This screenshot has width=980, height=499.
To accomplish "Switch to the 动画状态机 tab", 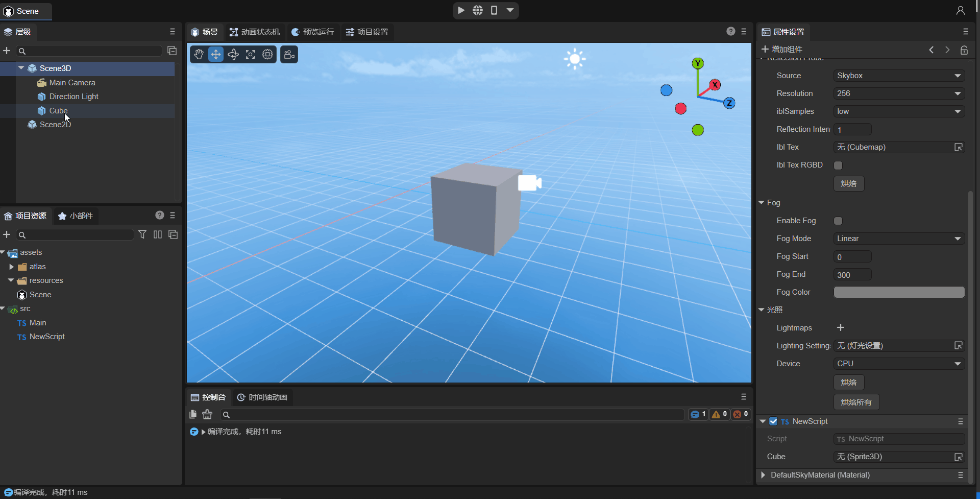I will [255, 32].
